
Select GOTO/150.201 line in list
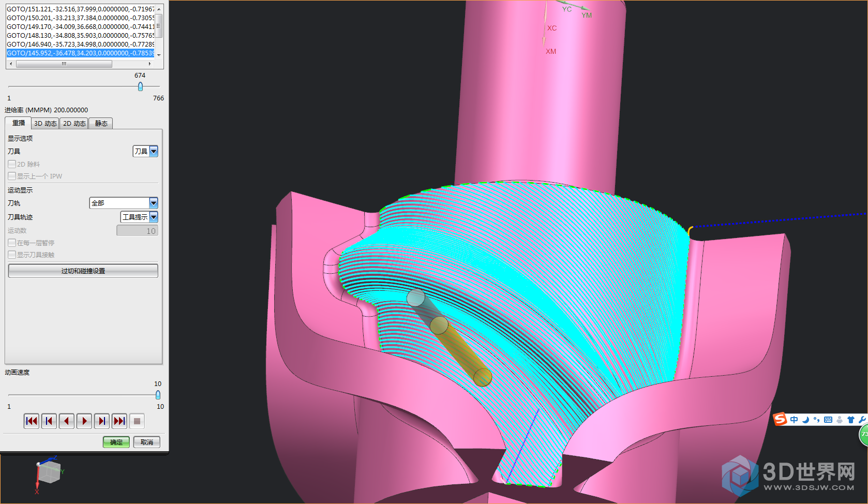point(80,18)
